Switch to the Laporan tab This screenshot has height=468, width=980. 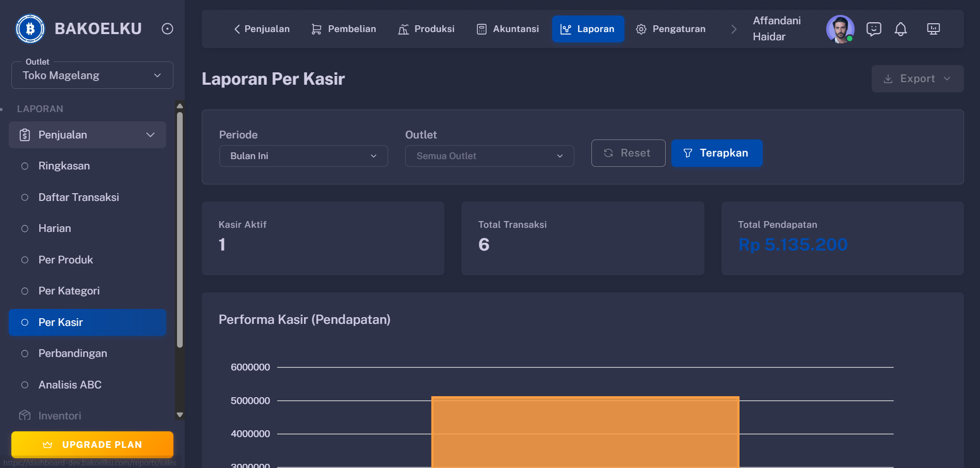click(588, 29)
